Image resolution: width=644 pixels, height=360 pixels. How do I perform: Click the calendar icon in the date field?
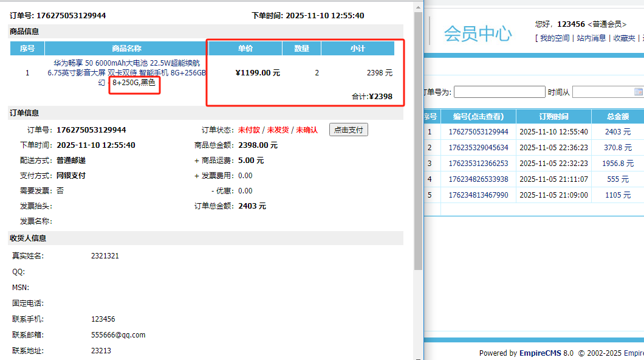click(639, 92)
